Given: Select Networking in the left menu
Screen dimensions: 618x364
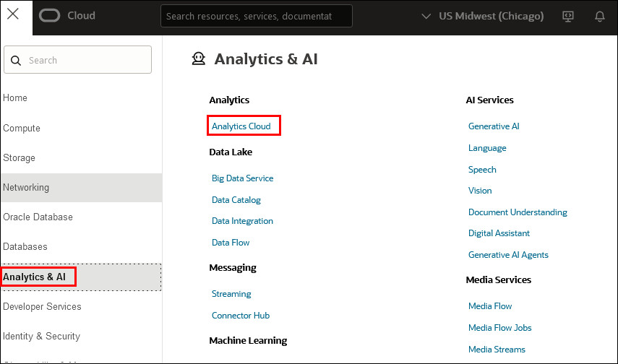Looking at the screenshot, I should pos(26,188).
